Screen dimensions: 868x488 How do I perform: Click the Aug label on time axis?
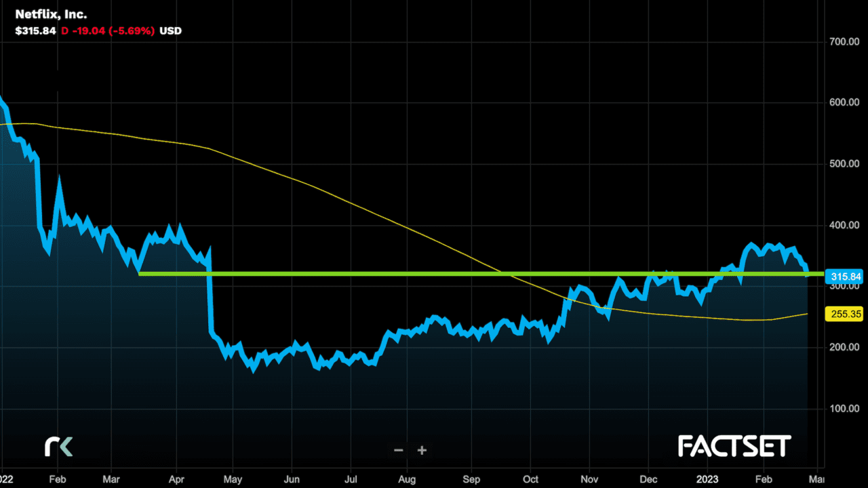pyautogui.click(x=408, y=479)
